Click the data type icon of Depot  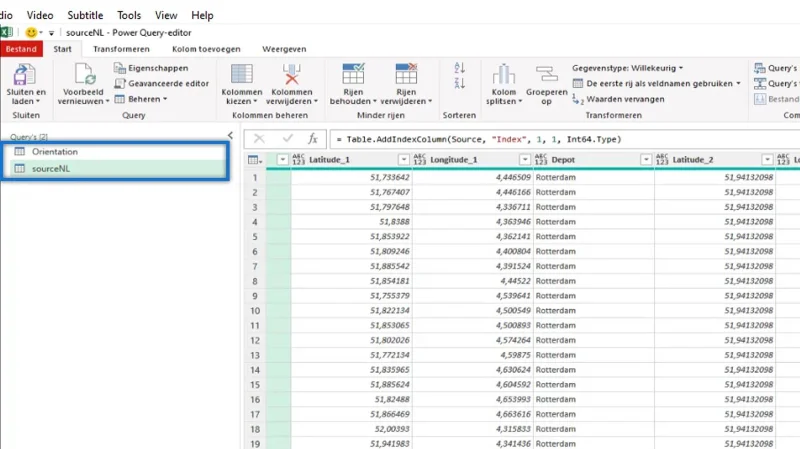pyautogui.click(x=541, y=160)
